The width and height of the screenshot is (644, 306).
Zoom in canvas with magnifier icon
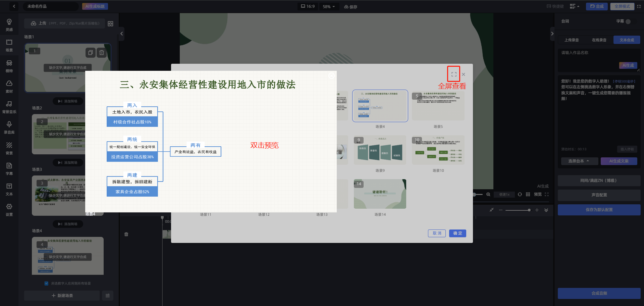click(488, 194)
